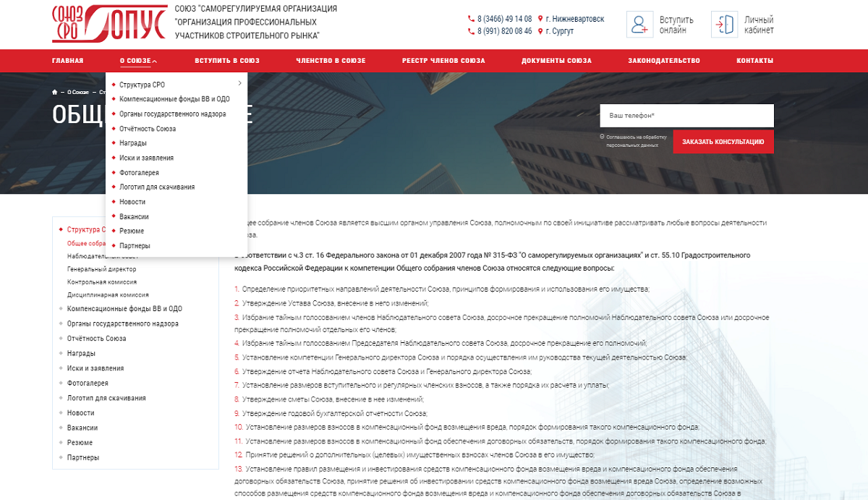Select Органы государственного надзора in dropdown
868x500 pixels.
click(173, 114)
